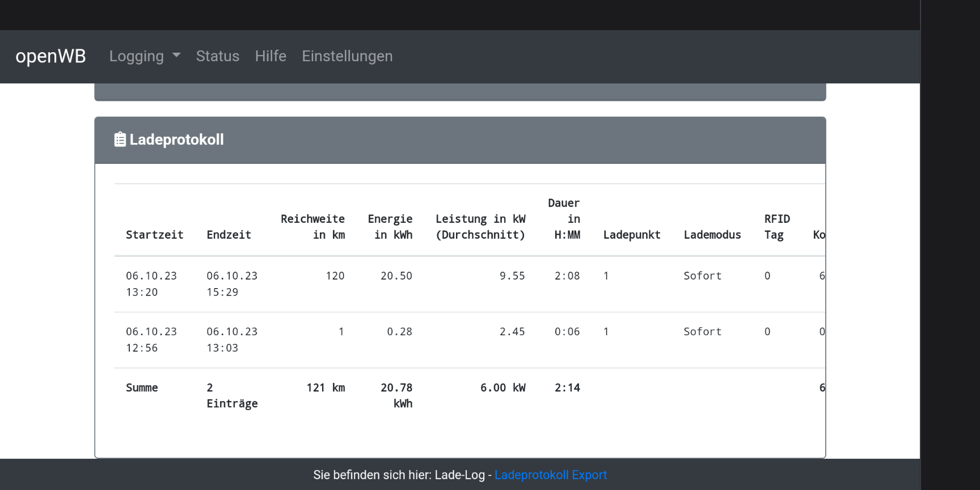
Task: Click the Reichweite in km column header
Action: click(x=312, y=227)
